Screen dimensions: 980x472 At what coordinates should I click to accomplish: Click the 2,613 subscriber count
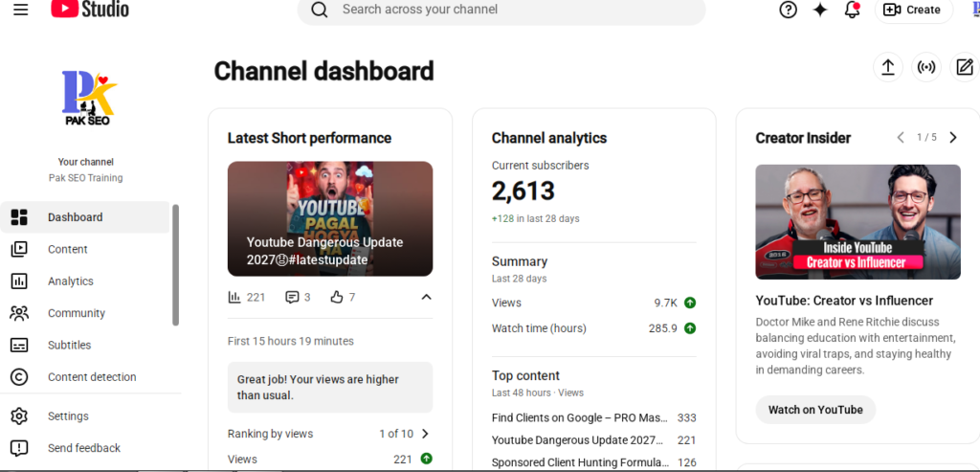[523, 191]
